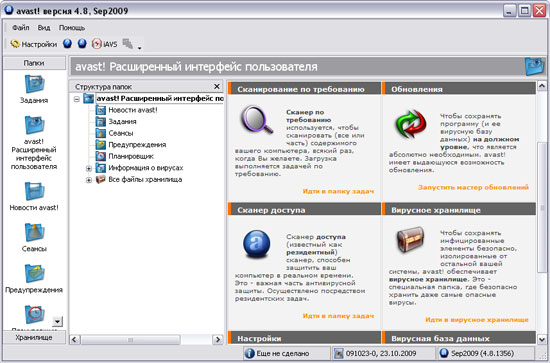Click the Sep2009 (4.8.1356) status entry

486,353
